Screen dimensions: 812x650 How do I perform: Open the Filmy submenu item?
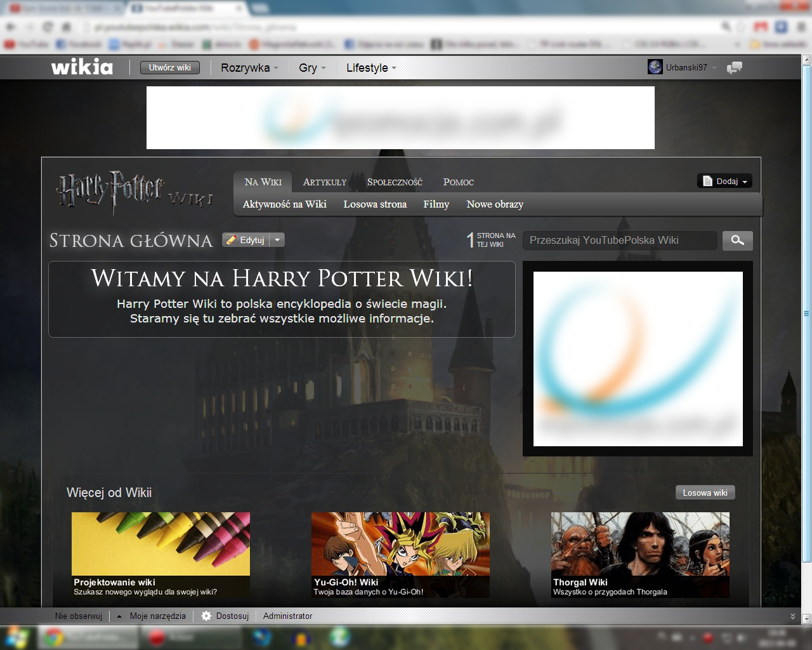436,204
